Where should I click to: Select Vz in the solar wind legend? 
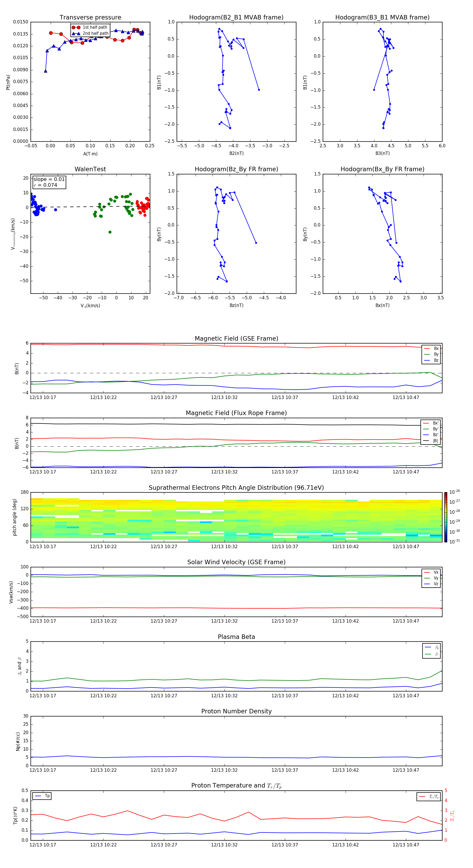tap(431, 584)
